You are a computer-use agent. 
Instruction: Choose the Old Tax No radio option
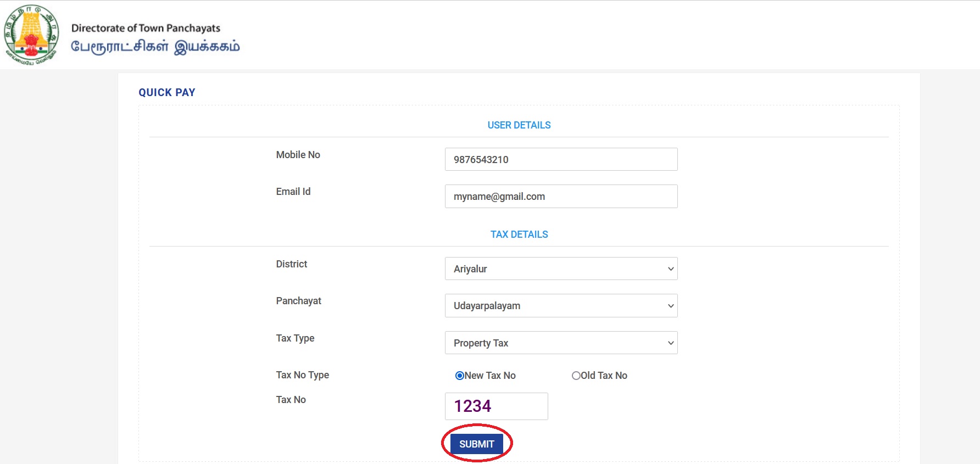576,376
